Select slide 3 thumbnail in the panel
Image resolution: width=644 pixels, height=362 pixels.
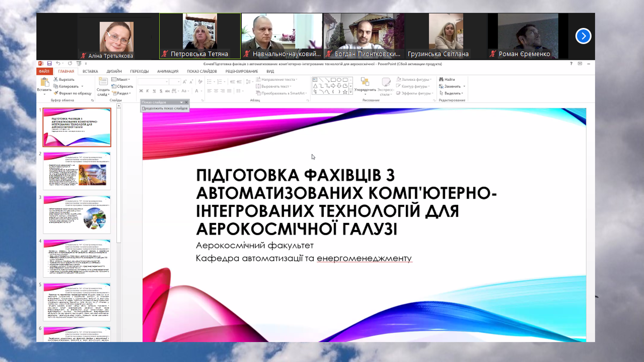[x=77, y=214]
